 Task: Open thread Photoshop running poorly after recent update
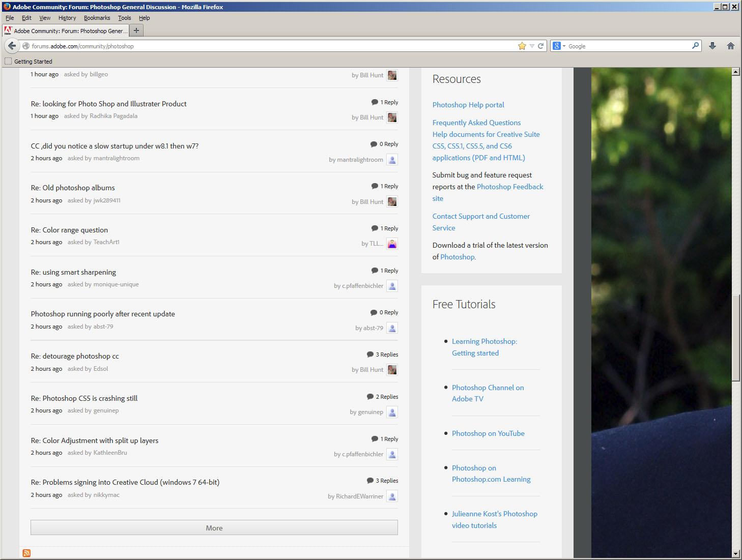[103, 314]
